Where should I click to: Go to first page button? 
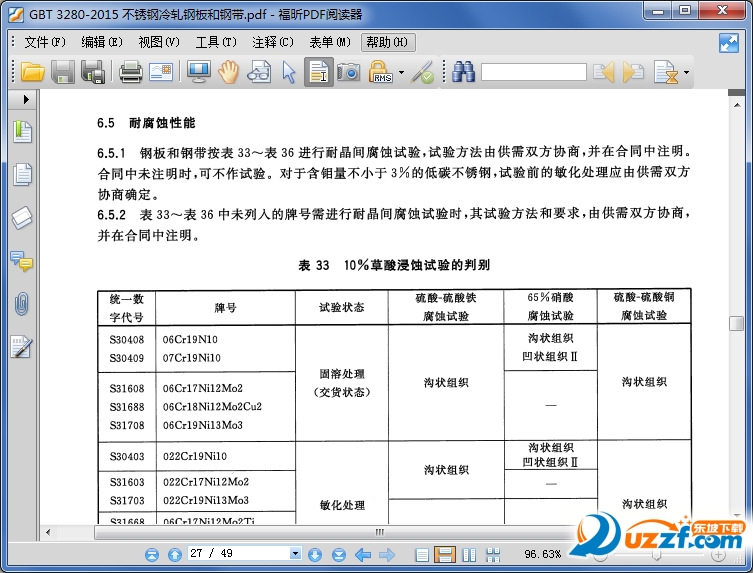[152, 555]
